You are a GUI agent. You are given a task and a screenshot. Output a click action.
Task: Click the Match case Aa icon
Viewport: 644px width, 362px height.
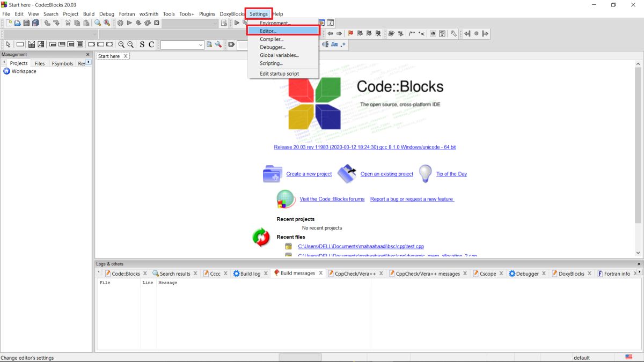pos(334,45)
